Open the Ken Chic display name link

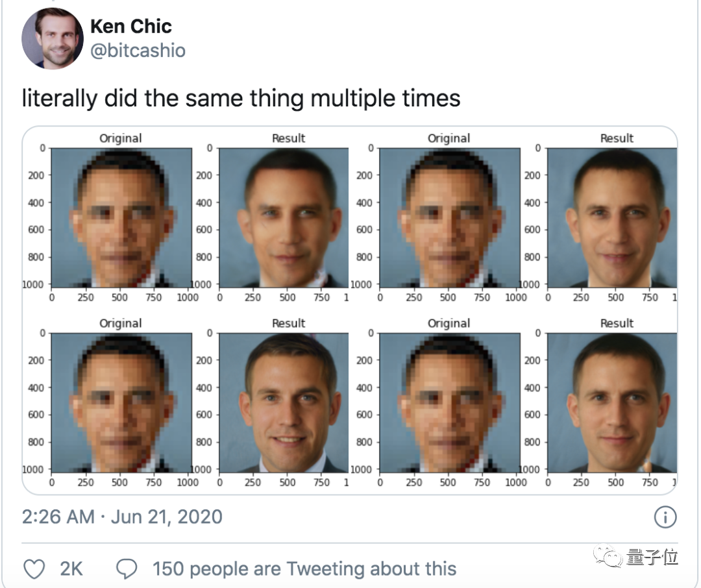(x=131, y=27)
